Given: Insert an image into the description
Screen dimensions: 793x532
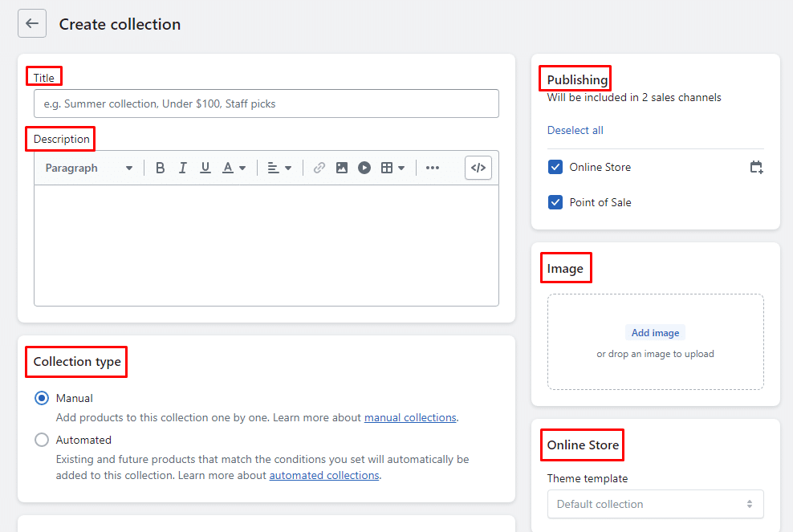Looking at the screenshot, I should tap(342, 168).
